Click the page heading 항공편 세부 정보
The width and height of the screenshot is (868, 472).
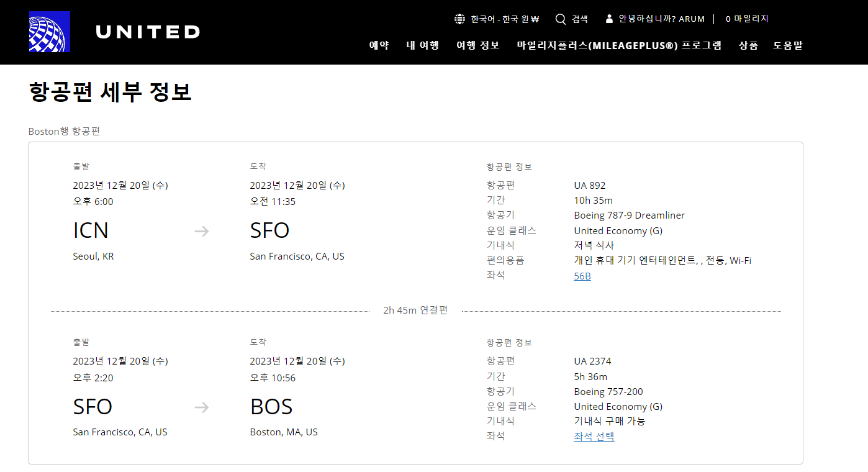(110, 92)
